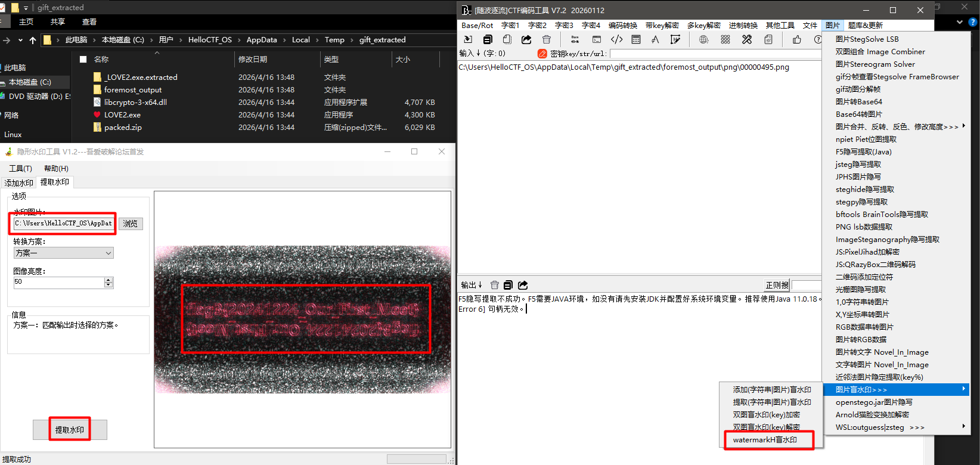The width and height of the screenshot is (980, 465).
Task: Click the red eraser icon beside the key field
Action: pos(542,54)
